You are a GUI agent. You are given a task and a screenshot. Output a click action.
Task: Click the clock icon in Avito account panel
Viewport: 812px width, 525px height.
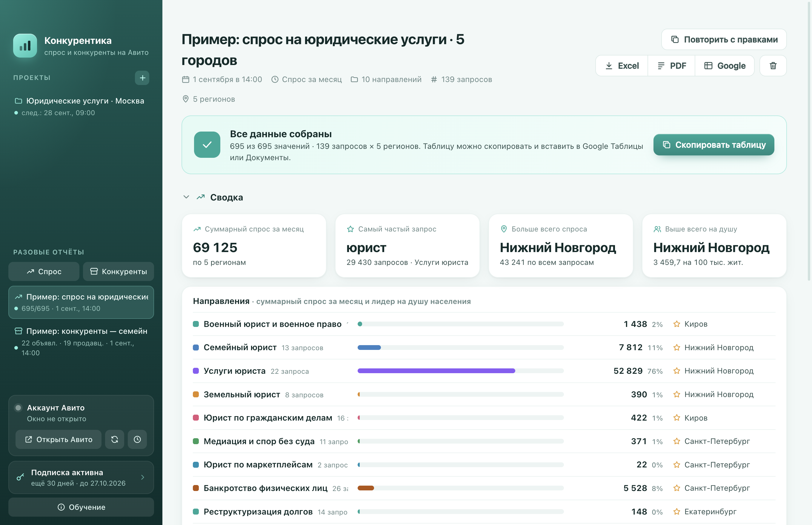pos(137,439)
